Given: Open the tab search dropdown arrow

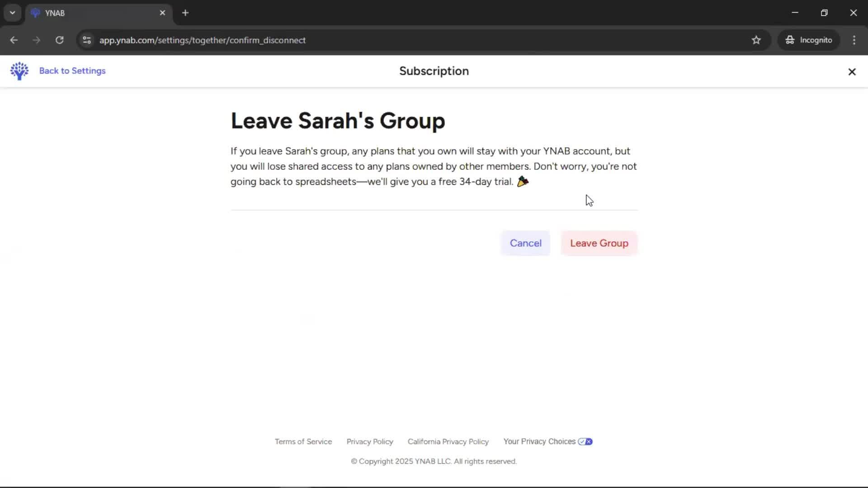Looking at the screenshot, I should [x=13, y=13].
